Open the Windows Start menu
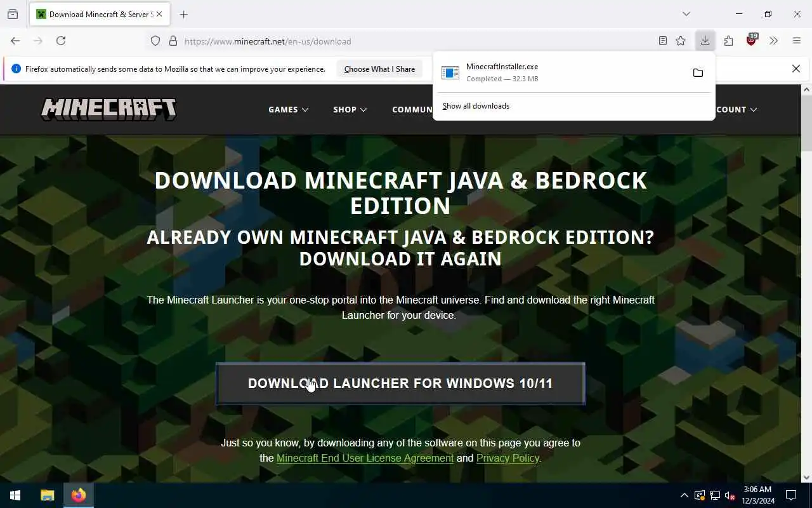This screenshot has width=812, height=508. tap(15, 495)
